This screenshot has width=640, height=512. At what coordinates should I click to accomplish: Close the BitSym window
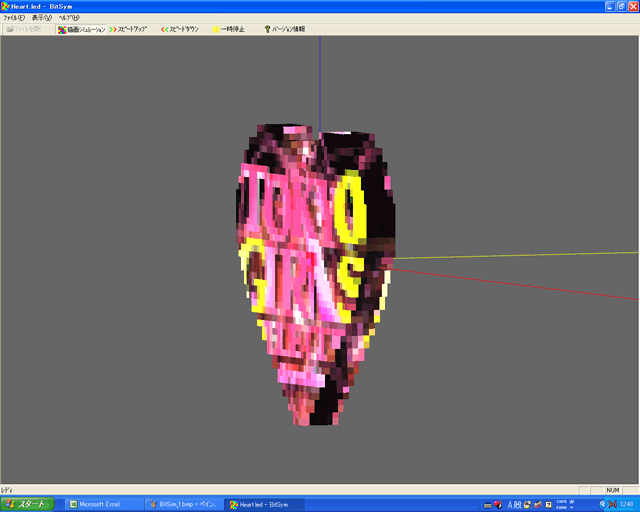(x=632, y=6)
